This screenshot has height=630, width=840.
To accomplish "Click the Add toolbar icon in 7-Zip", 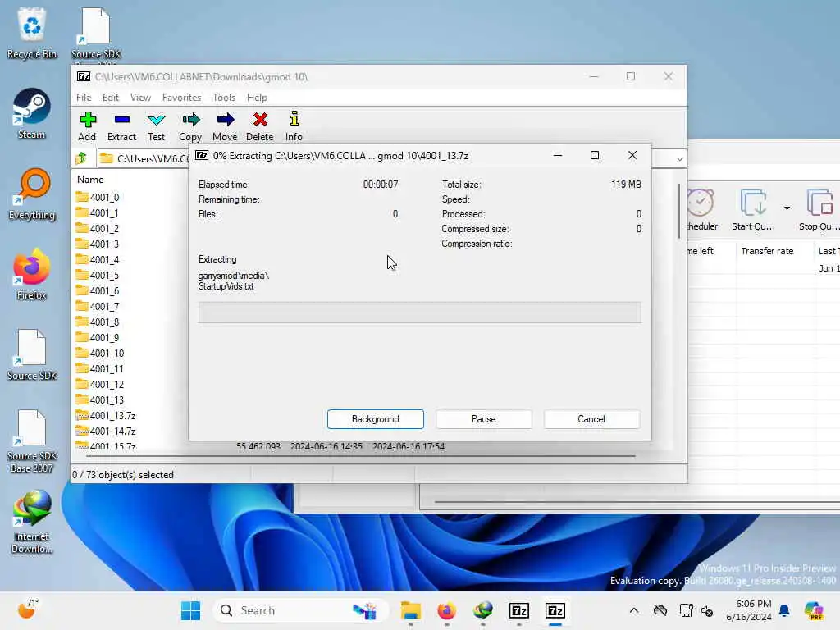I will tap(87, 126).
